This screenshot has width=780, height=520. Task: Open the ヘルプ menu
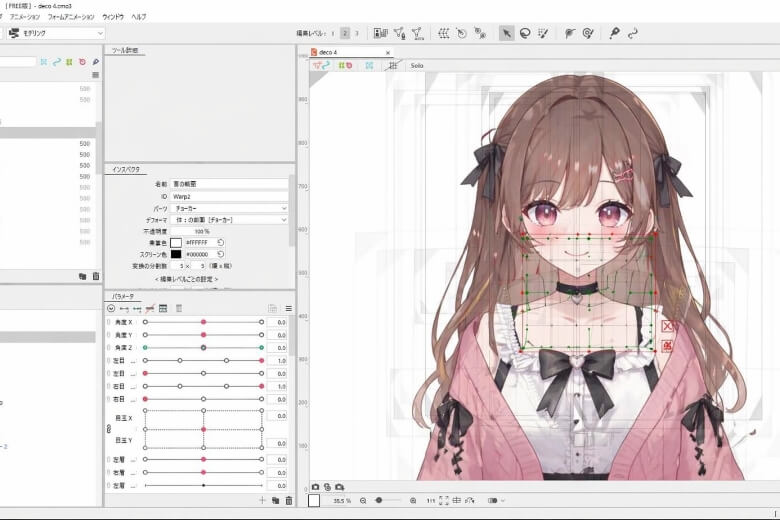tap(139, 17)
